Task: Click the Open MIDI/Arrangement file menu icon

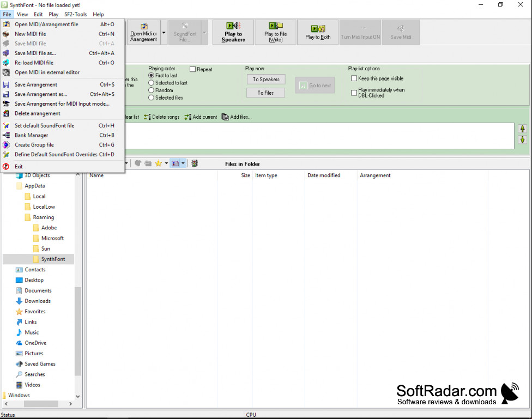Action: (x=6, y=25)
